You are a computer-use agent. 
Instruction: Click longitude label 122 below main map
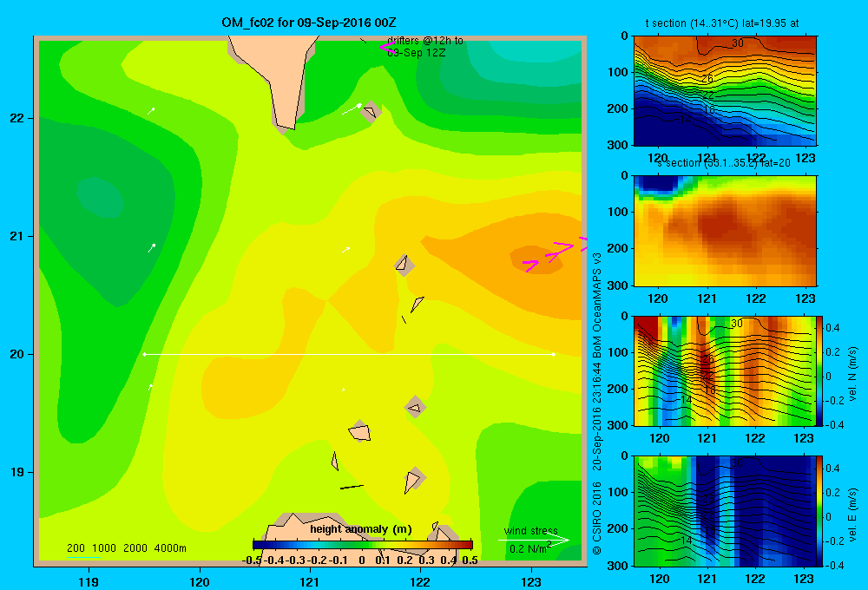tap(420, 581)
